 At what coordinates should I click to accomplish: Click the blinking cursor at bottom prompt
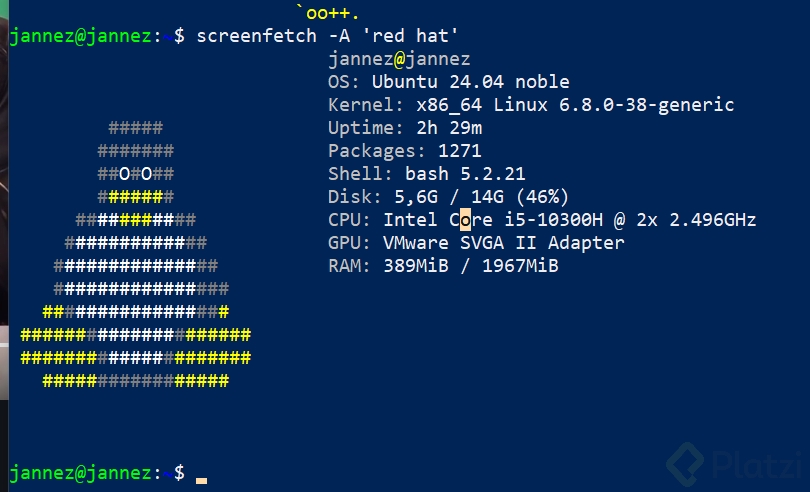201,479
